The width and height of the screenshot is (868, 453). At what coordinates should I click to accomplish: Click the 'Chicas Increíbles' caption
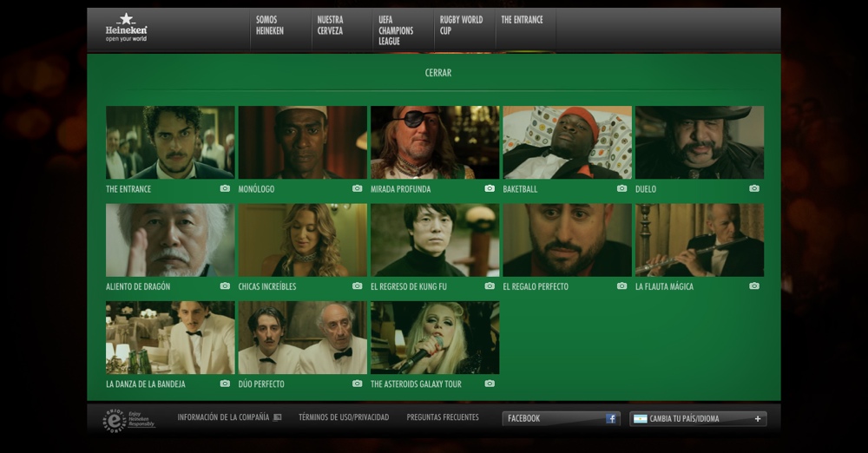[x=266, y=286]
